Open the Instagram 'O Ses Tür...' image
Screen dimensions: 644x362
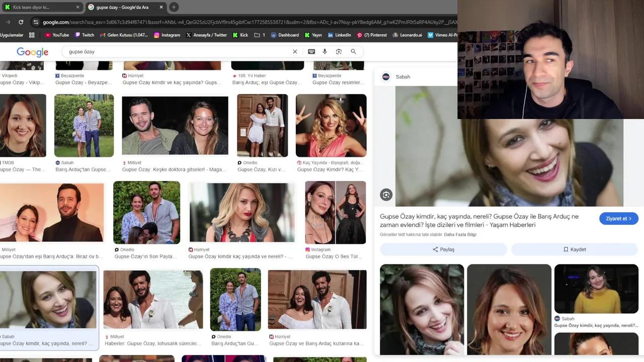coord(336,213)
